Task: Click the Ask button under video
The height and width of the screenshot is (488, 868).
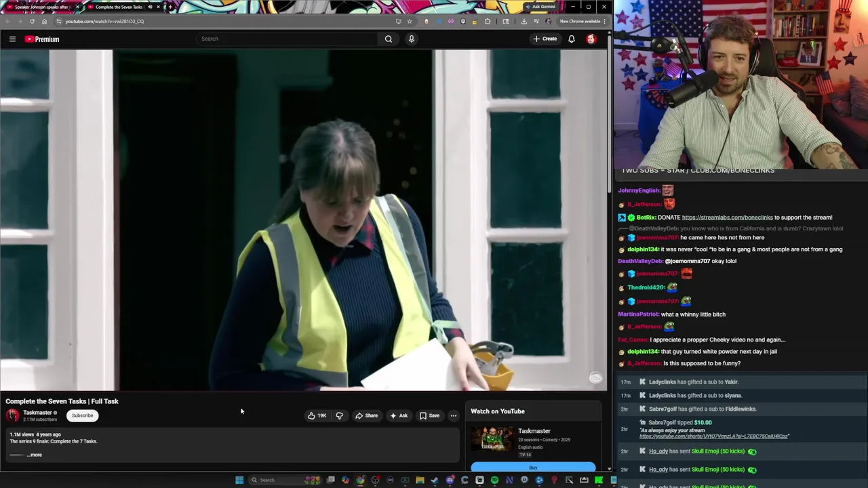Action: pyautogui.click(x=399, y=415)
